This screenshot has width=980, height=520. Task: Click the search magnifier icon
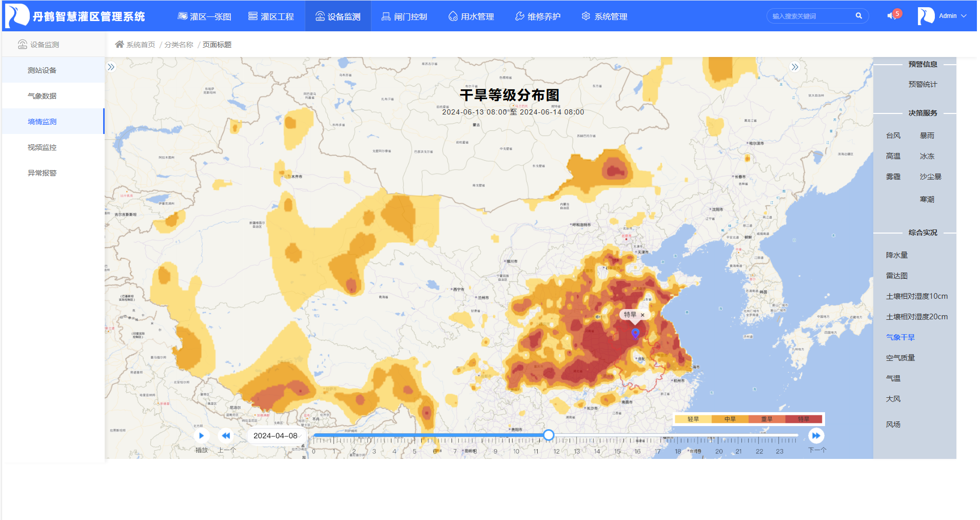pos(859,16)
